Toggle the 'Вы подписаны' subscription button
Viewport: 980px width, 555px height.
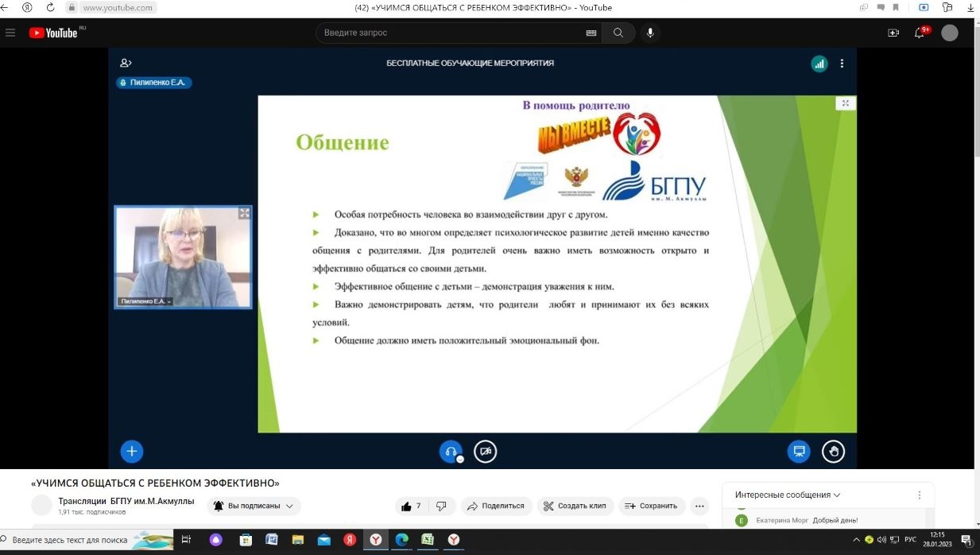(254, 506)
